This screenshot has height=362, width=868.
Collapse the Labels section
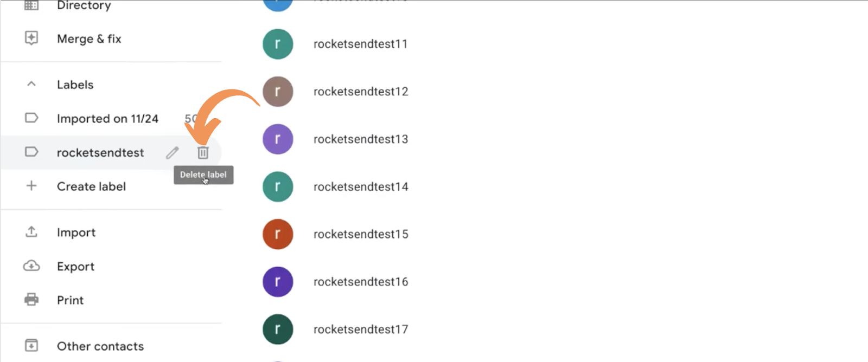pos(31,84)
